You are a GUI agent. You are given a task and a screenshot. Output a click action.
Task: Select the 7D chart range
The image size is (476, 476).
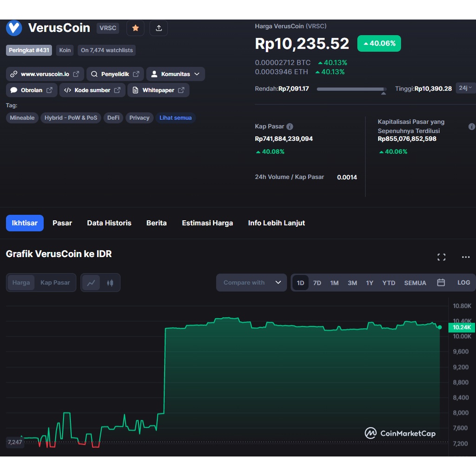(317, 283)
